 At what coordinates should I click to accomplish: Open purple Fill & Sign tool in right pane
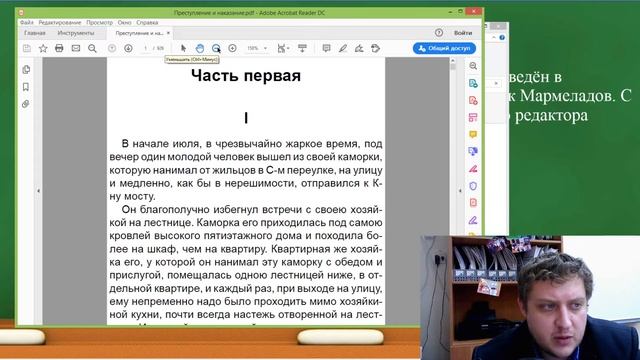tap(473, 220)
